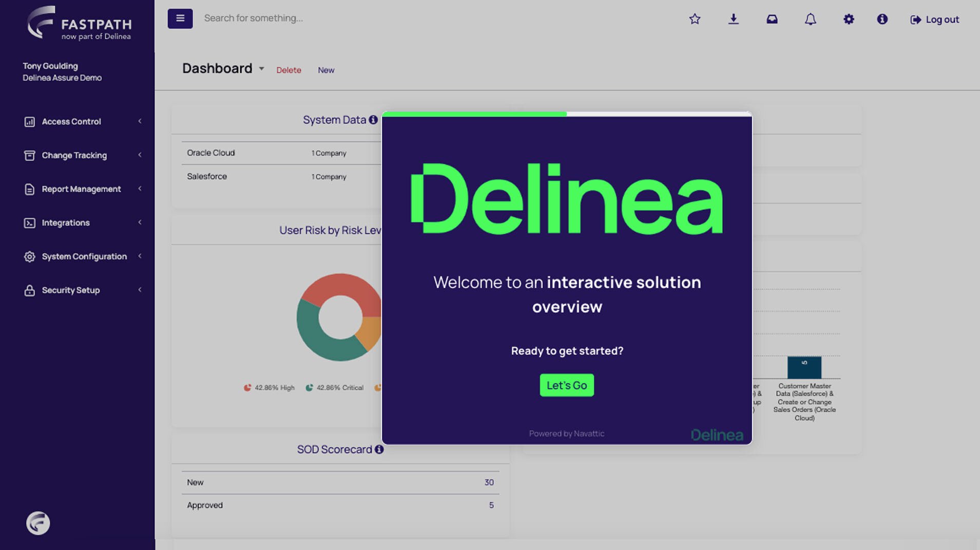
Task: Select New next to Dashboard
Action: pyautogui.click(x=326, y=70)
